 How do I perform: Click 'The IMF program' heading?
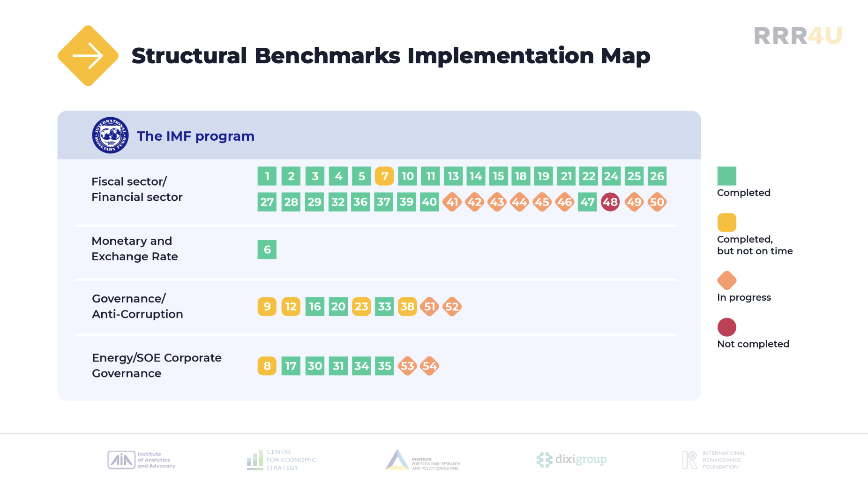coord(195,136)
